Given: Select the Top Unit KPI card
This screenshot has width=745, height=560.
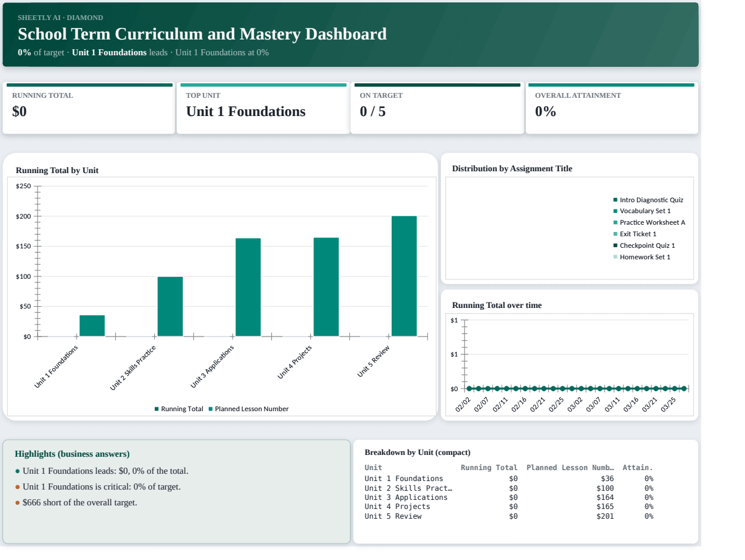Looking at the screenshot, I should click(x=263, y=109).
